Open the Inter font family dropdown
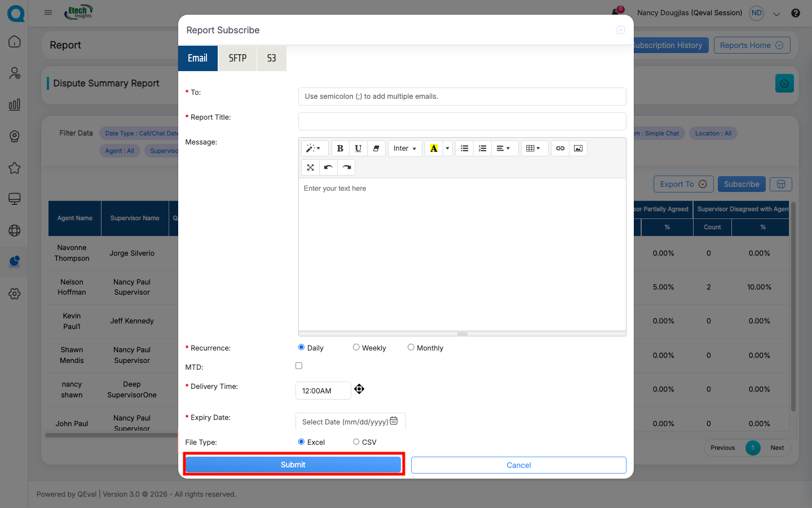Image resolution: width=812 pixels, height=508 pixels. pos(405,148)
